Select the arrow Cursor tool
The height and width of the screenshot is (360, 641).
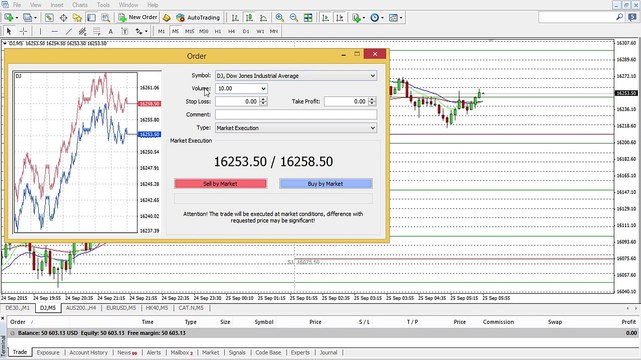9,31
